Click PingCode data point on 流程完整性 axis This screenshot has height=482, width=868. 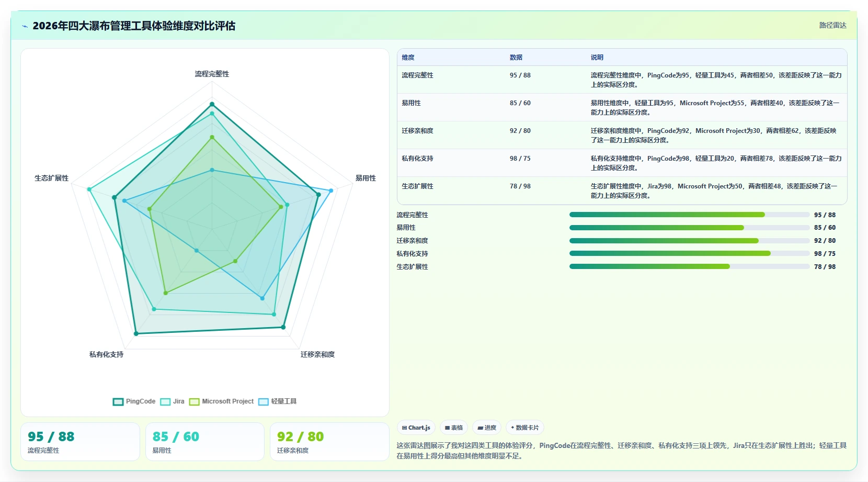click(212, 104)
